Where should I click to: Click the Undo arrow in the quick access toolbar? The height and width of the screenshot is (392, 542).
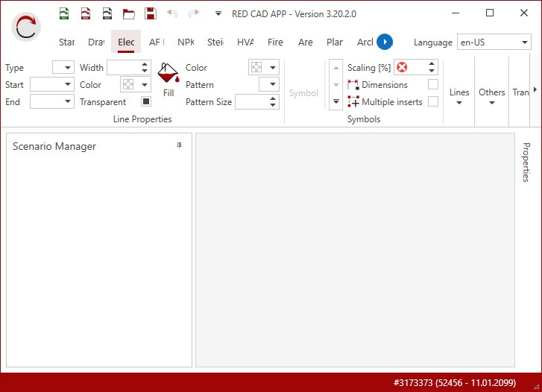pyautogui.click(x=172, y=13)
